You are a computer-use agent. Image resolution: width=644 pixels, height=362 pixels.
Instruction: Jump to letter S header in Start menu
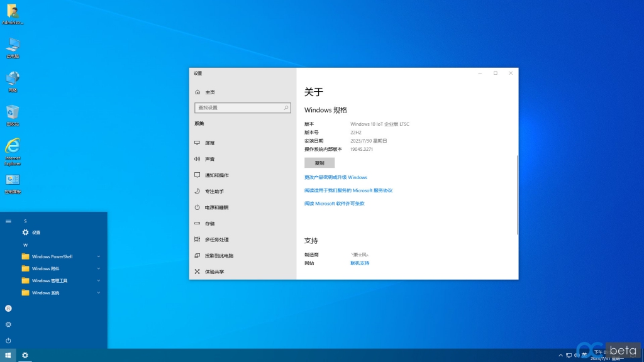point(25,221)
